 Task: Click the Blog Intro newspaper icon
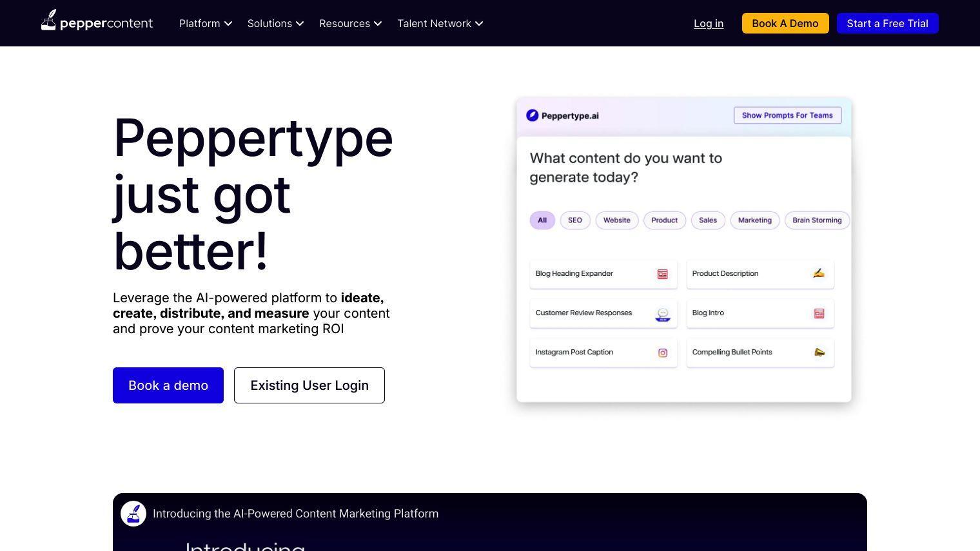[819, 314]
